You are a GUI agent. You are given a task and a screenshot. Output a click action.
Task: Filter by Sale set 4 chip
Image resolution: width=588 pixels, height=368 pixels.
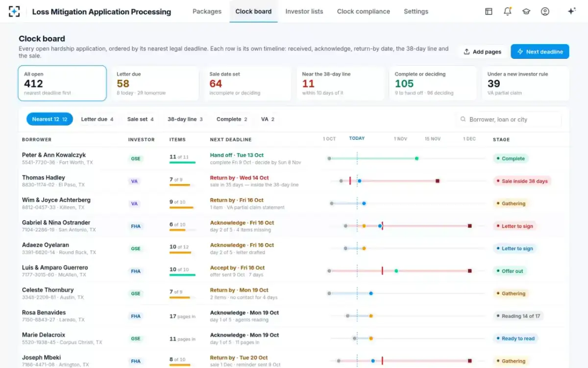pyautogui.click(x=140, y=119)
